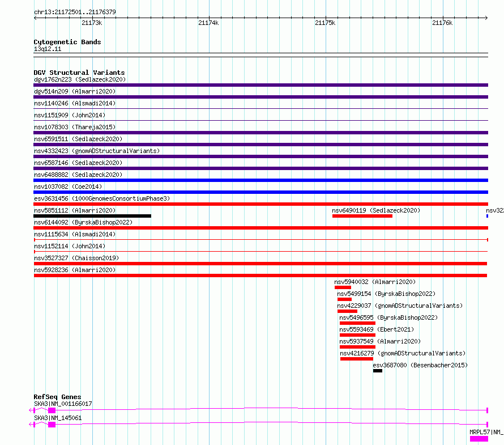Click the purple bar of dgv1762n223
The image size is (504, 445).
pyautogui.click(x=260, y=85)
